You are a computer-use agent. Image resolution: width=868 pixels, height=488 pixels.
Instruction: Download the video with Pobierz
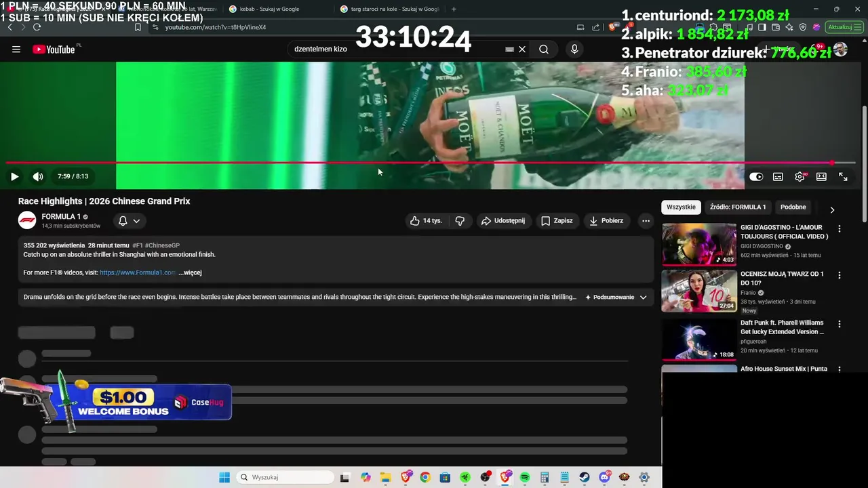[x=606, y=221]
